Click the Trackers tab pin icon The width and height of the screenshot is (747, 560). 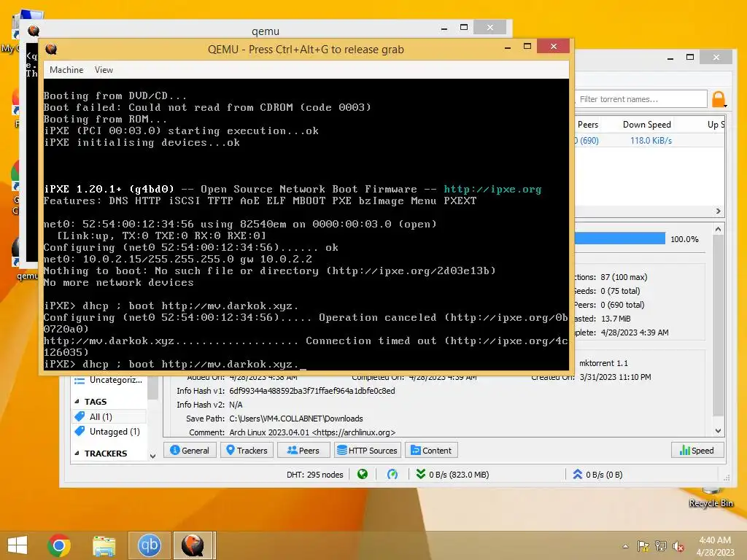[x=231, y=450]
